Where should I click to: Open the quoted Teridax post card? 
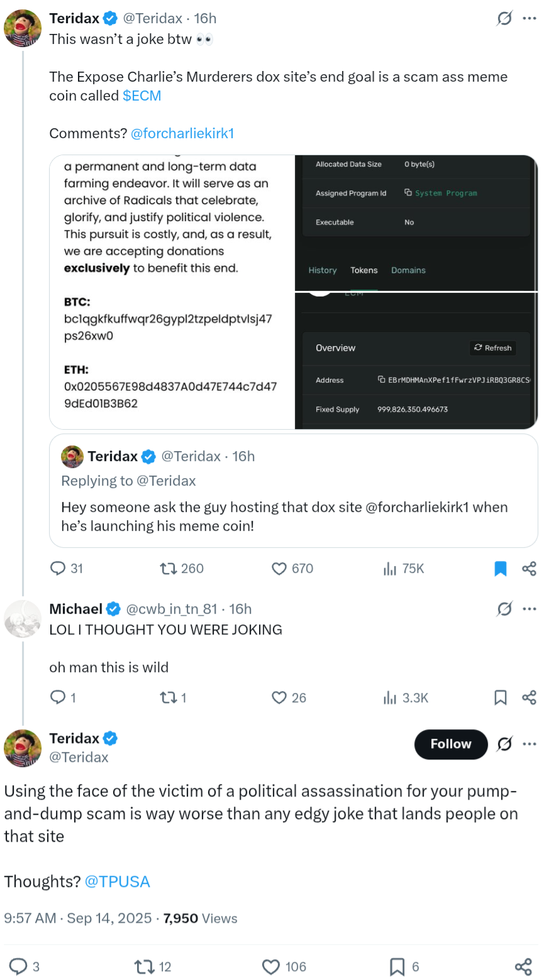click(293, 490)
